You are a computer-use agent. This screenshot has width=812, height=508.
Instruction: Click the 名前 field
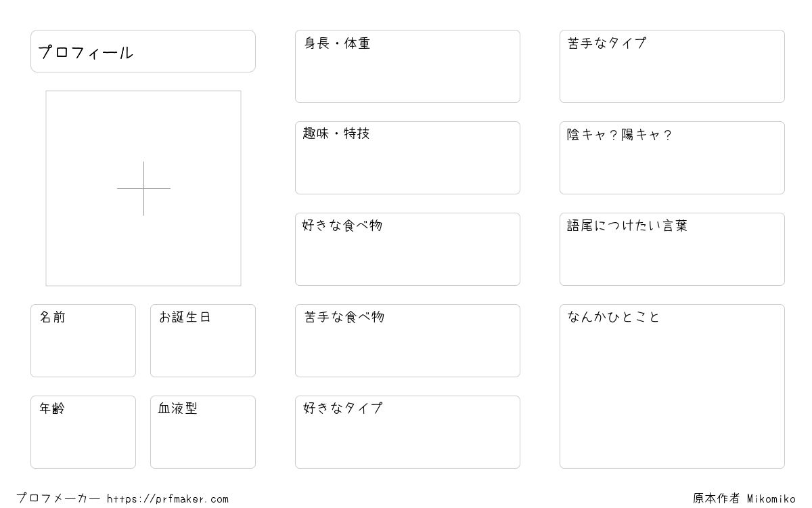(83, 341)
